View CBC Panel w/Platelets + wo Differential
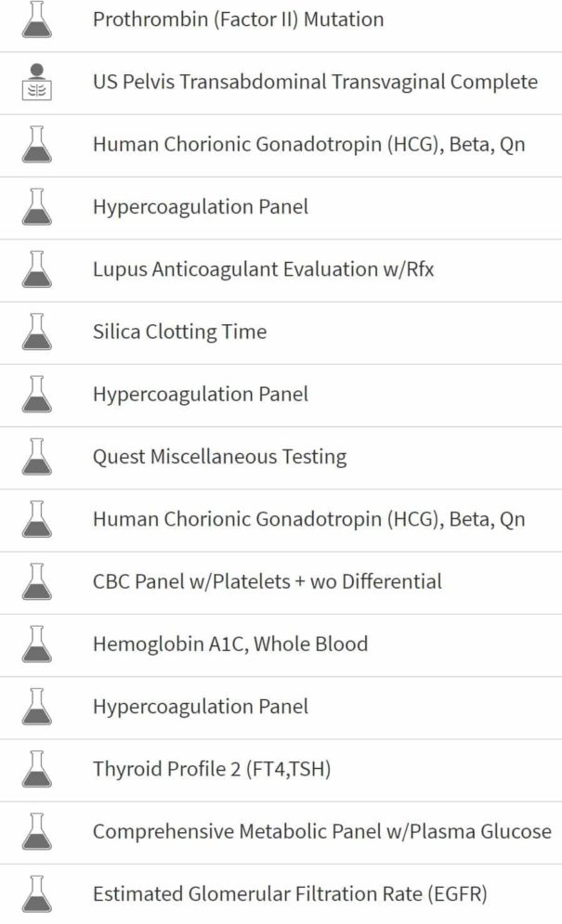Viewport: 562px width, 924px height. click(281, 583)
